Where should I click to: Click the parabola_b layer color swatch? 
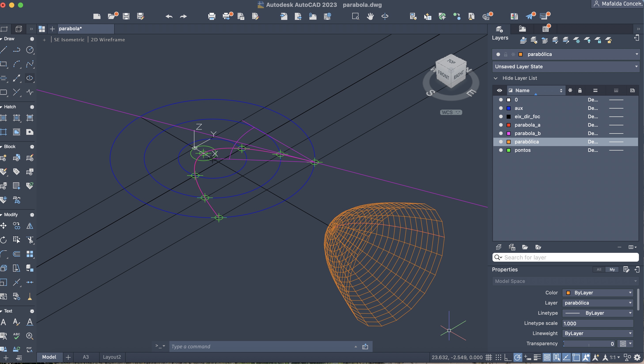point(508,133)
